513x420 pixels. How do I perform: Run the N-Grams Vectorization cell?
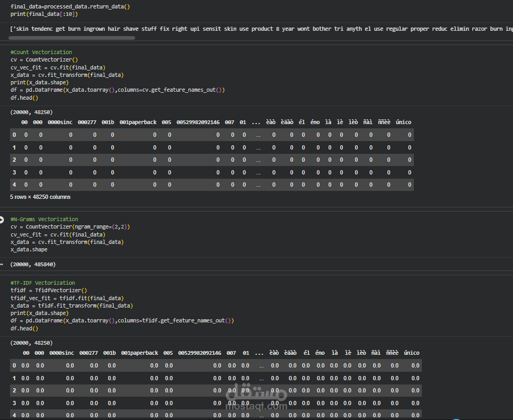pos(2,220)
